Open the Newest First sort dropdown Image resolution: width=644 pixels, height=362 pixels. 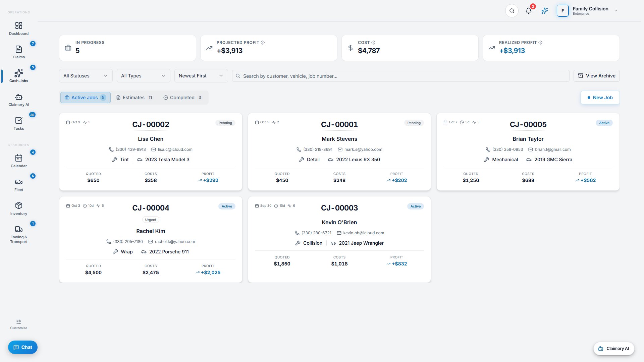point(201,76)
